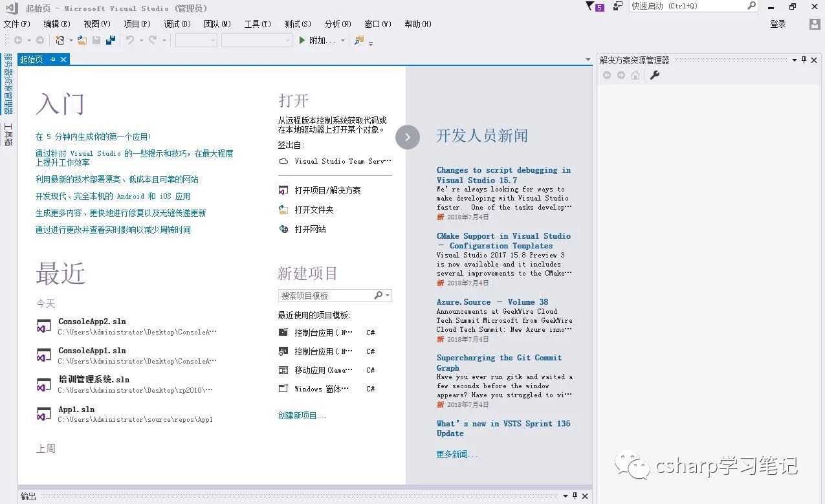The height and width of the screenshot is (504, 825).
Task: Open the 工具(T) menu
Action: [x=258, y=24]
